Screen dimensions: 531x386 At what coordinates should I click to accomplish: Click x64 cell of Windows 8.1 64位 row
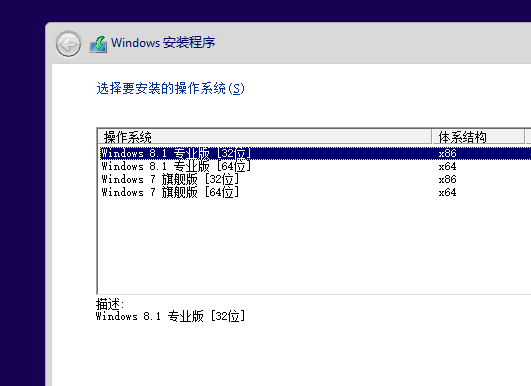(447, 166)
